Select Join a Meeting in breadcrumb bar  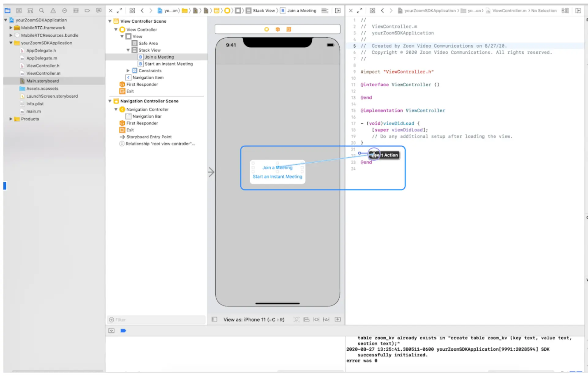[x=302, y=10]
